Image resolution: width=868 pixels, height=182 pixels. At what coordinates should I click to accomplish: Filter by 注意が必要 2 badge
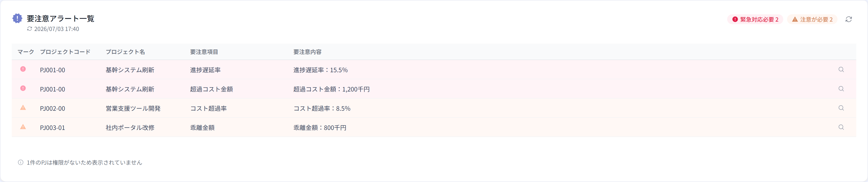tap(812, 19)
